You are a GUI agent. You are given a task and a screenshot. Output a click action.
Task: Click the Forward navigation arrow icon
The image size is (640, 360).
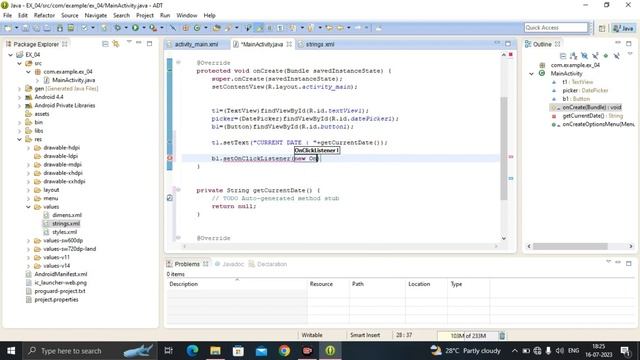(358, 28)
